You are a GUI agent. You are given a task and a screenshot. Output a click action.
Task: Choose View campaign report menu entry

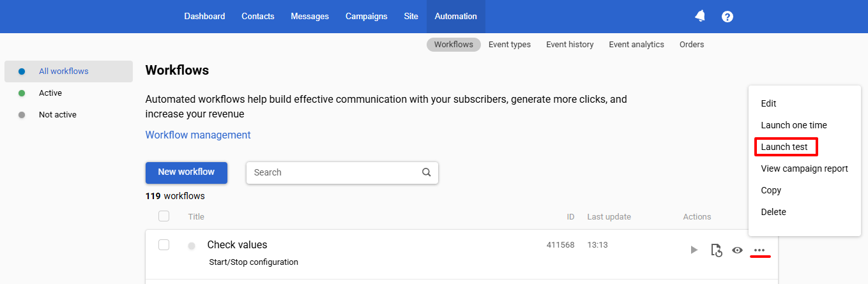point(804,168)
